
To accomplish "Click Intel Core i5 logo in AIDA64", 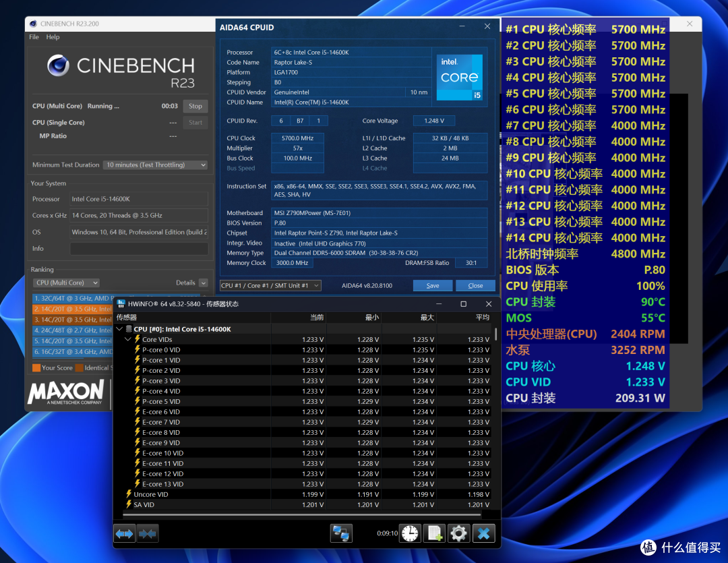I will coord(459,77).
